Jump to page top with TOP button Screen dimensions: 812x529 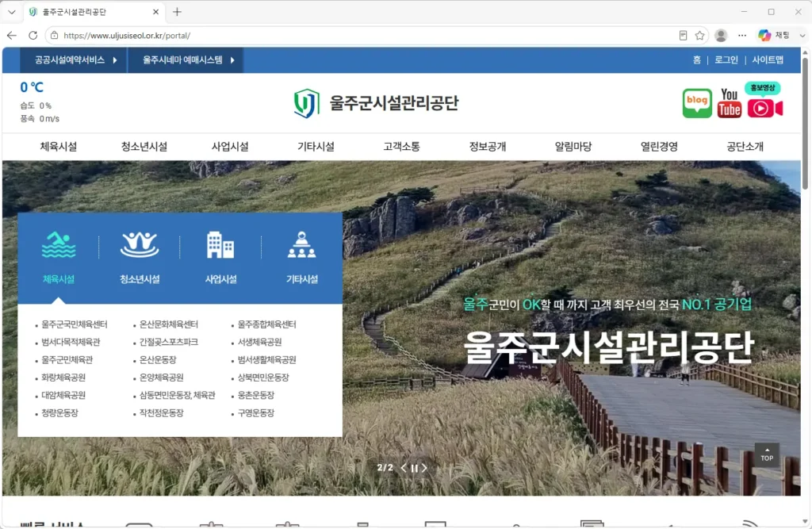(x=767, y=455)
